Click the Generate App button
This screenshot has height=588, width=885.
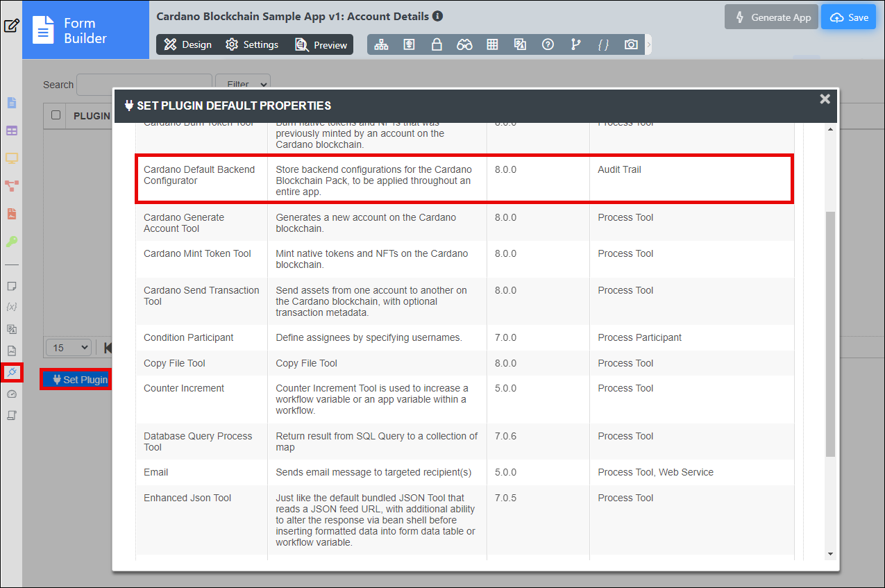tap(771, 17)
